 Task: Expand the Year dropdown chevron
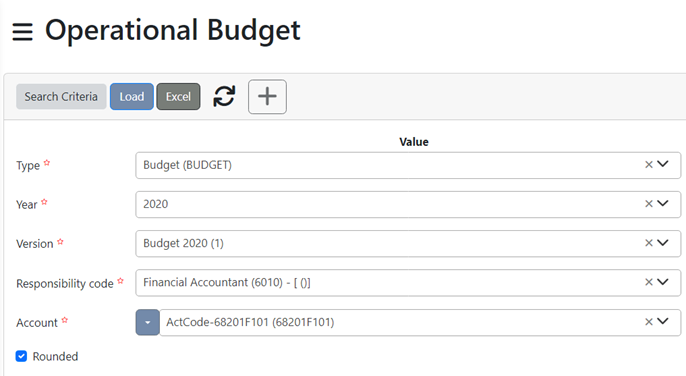(663, 204)
